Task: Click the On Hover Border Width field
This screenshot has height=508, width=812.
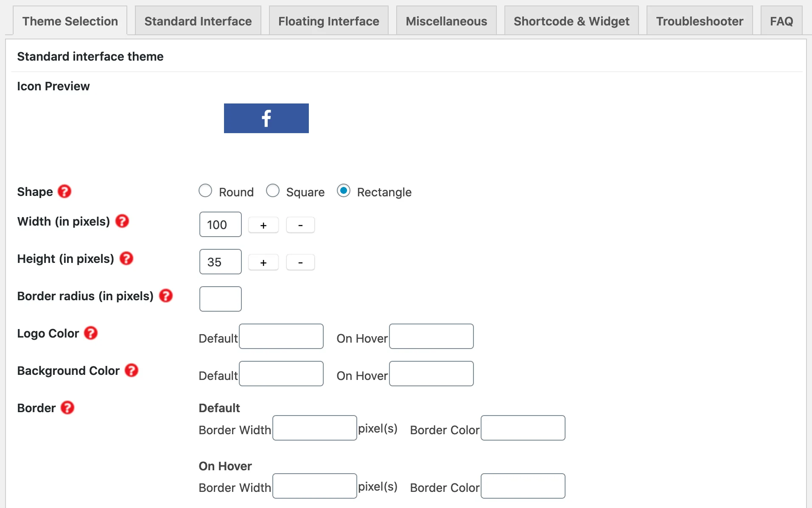Action: pyautogui.click(x=315, y=486)
